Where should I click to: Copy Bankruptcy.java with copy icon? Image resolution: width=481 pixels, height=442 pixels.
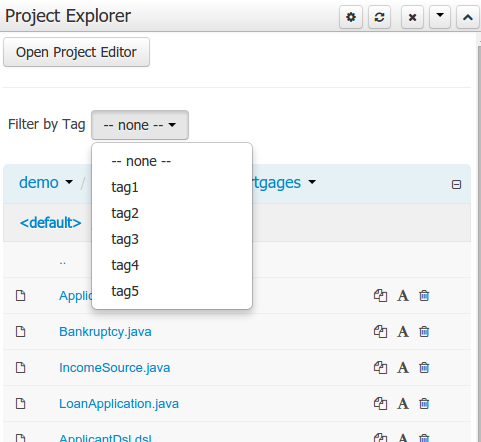click(x=380, y=332)
